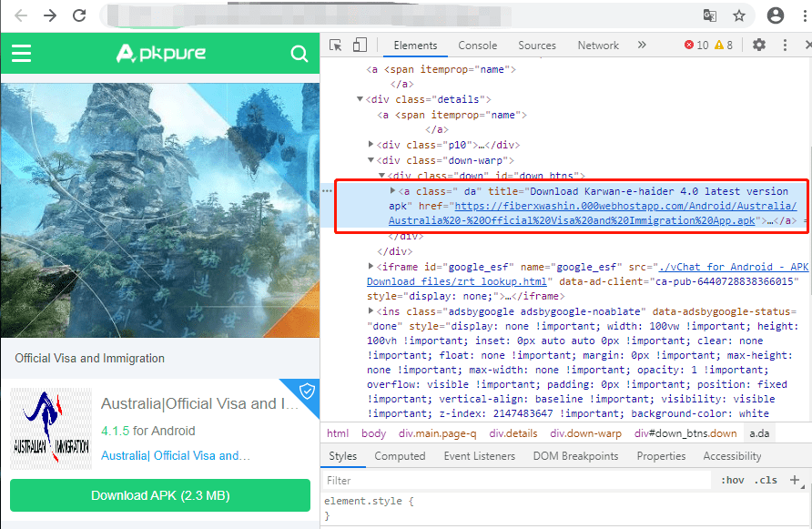
Task: Select the div.main.page-q breadcrumb
Action: point(438,433)
